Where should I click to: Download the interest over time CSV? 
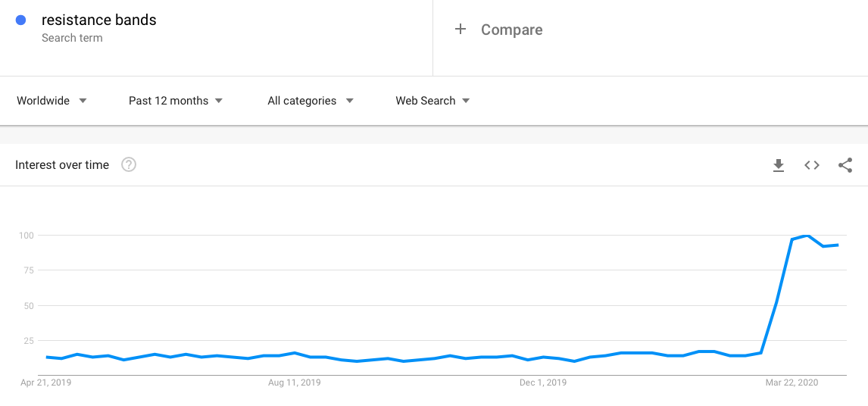(779, 165)
